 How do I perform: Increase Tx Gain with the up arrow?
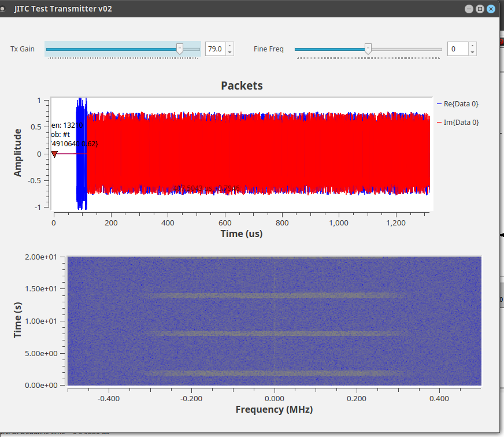tap(229, 46)
